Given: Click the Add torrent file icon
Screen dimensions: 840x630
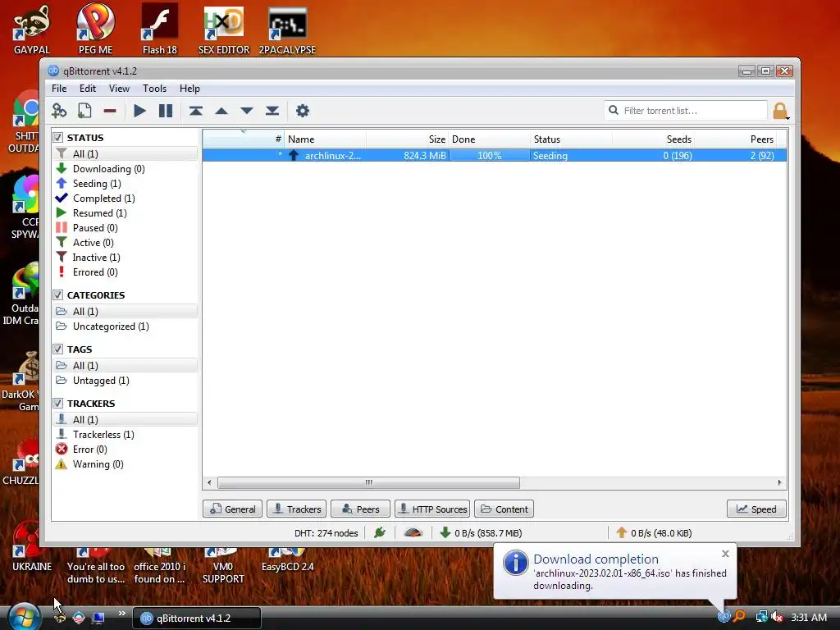Looking at the screenshot, I should pos(84,111).
